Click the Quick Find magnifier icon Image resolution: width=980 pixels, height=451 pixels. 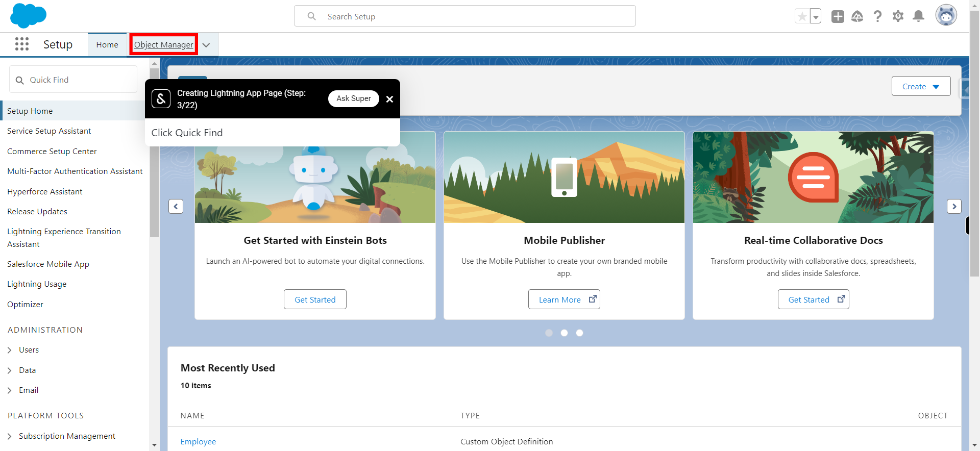pos(20,80)
